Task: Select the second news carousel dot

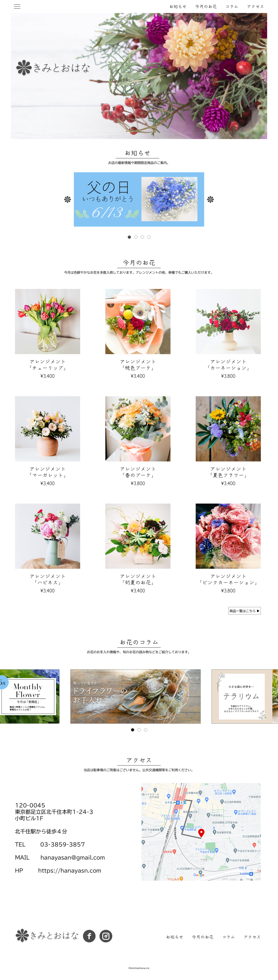Action: [136, 237]
